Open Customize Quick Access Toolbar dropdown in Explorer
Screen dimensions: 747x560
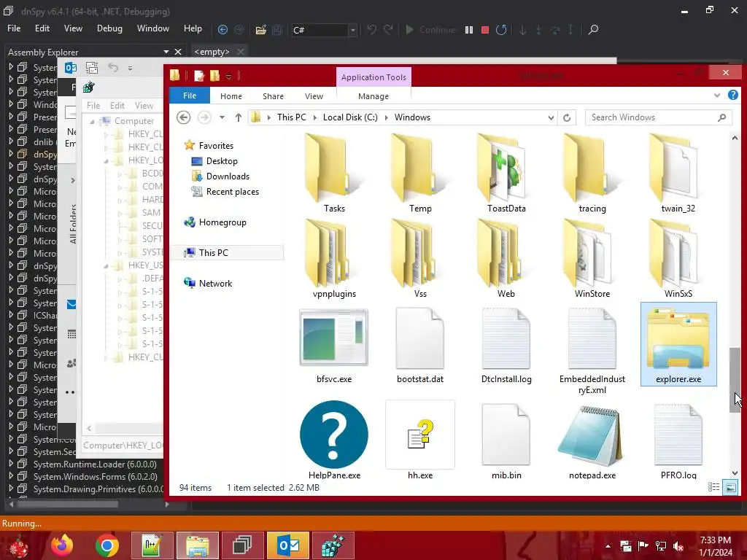tap(228, 76)
